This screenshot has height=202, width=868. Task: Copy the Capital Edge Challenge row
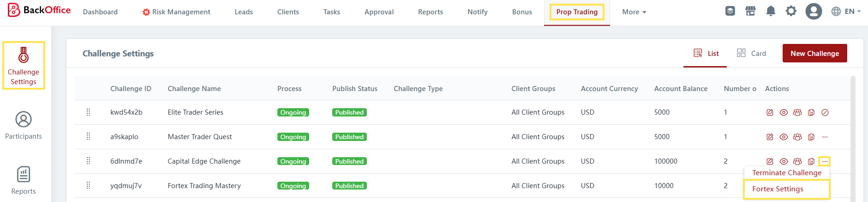[x=811, y=161]
